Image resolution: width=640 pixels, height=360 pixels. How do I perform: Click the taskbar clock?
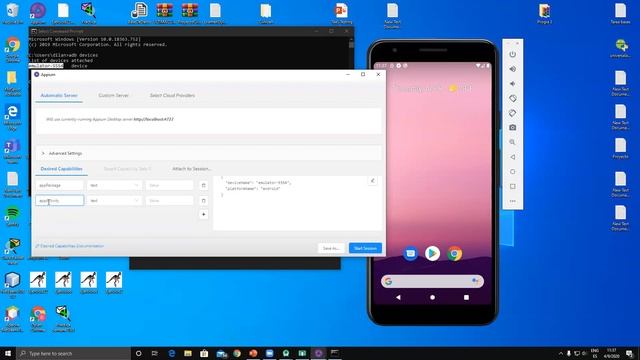611,353
